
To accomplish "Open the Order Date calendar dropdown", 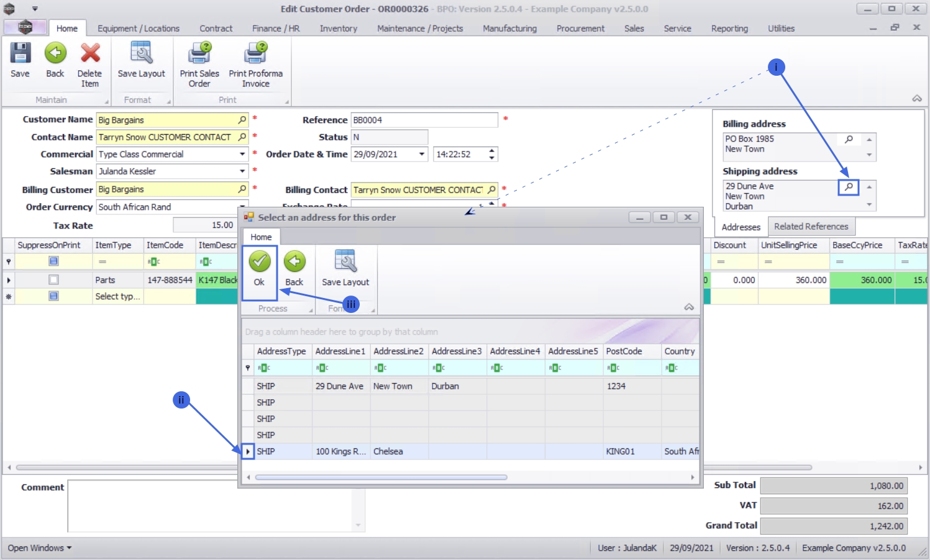I will [x=422, y=155].
